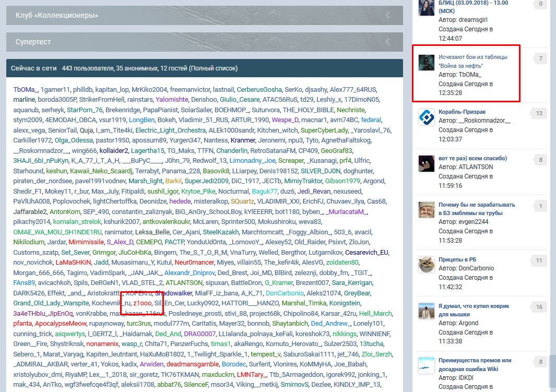
Task: Open user LMNTary_ profile
Action: [x=252, y=375]
